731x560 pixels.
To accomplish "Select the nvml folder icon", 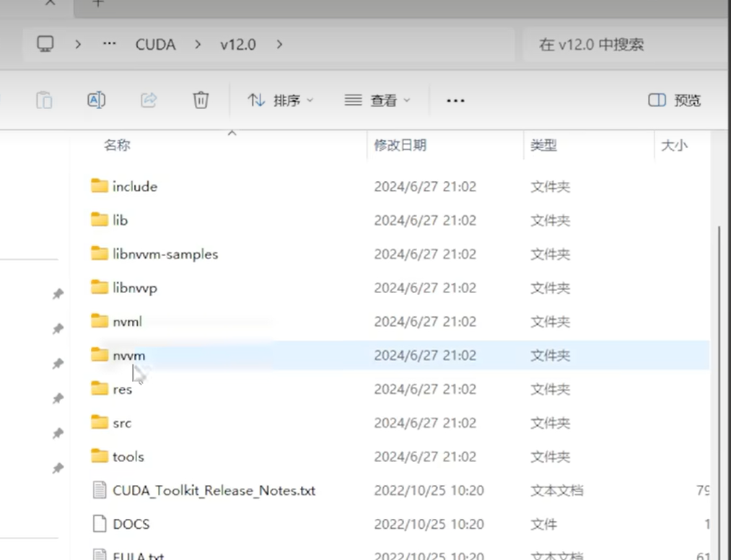I will tap(100, 321).
